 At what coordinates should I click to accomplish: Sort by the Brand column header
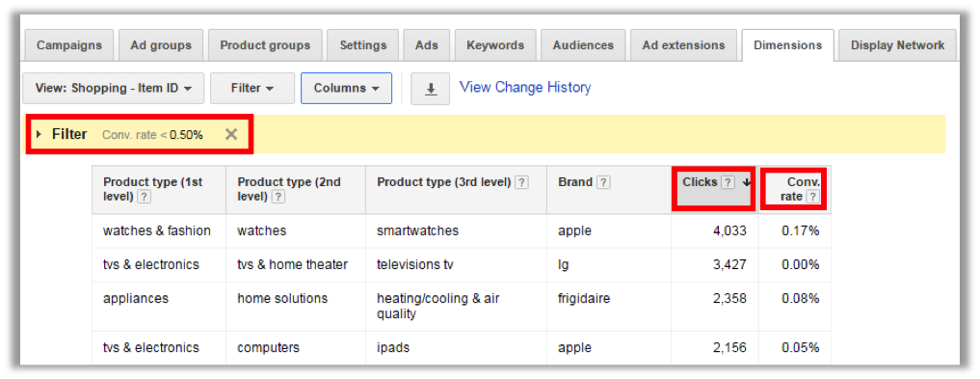tap(575, 182)
